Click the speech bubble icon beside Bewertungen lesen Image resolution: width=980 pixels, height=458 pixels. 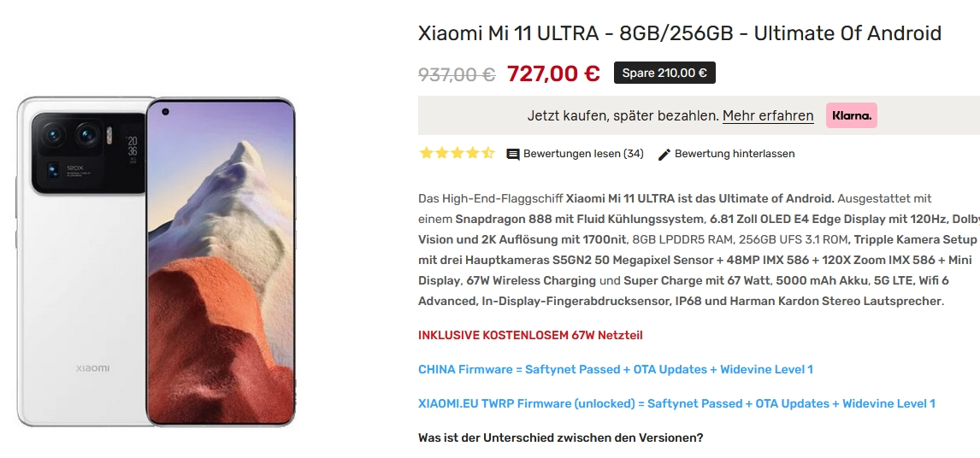512,155
